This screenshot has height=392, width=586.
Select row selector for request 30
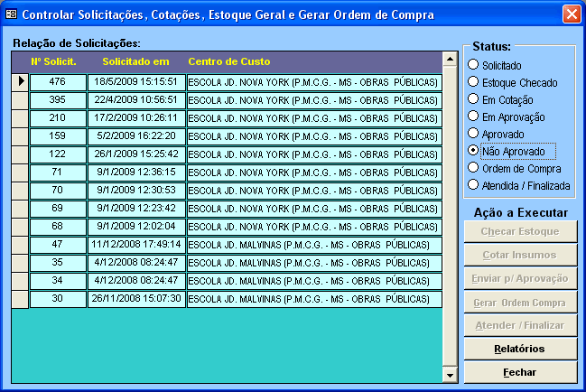point(19,299)
